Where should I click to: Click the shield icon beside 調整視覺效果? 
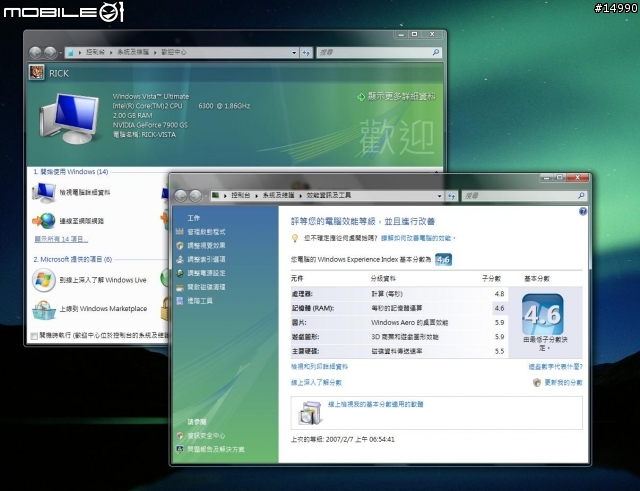click(180, 246)
